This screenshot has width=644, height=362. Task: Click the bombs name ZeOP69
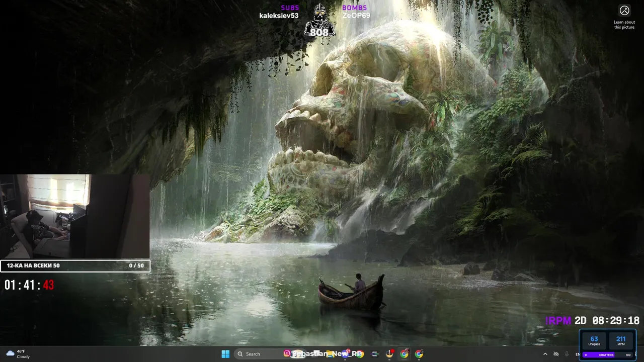point(356,16)
